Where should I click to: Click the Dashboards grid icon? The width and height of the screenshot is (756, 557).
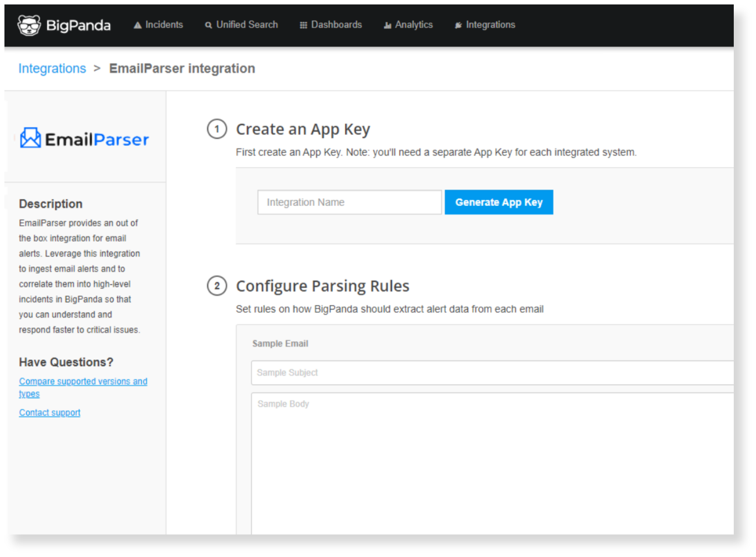[x=303, y=25]
